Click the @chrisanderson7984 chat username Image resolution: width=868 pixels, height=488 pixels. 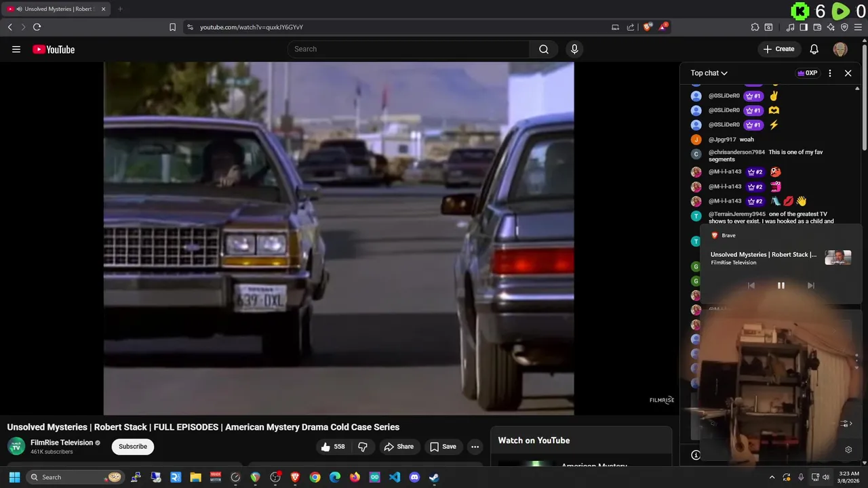[736, 152]
